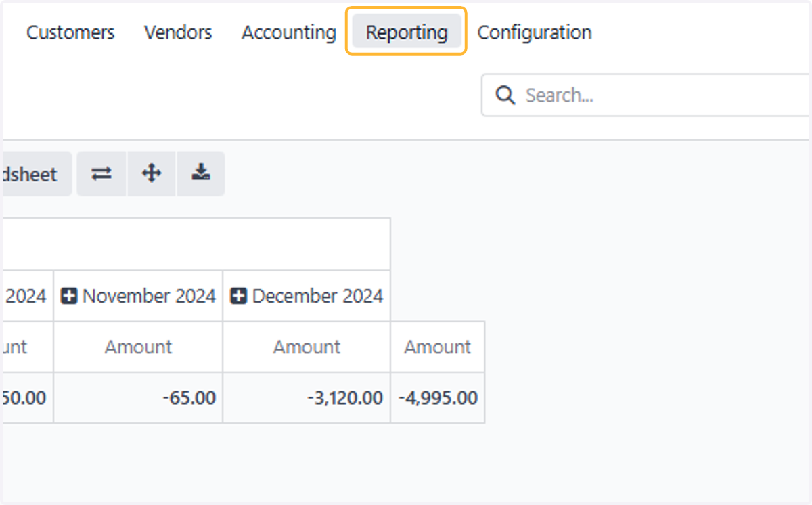The height and width of the screenshot is (505, 812).
Task: Open the Customers menu
Action: tap(70, 32)
